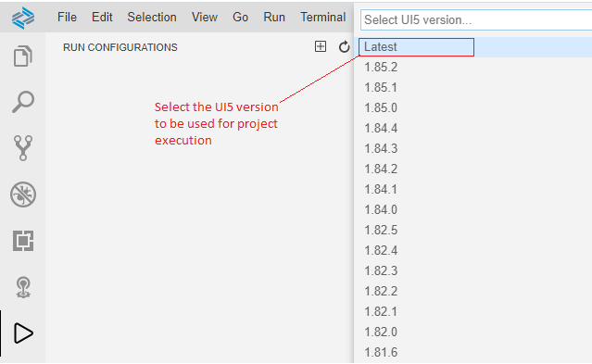This screenshot has width=592, height=364.
Task: Open the Explorer files icon
Action: coord(22,56)
